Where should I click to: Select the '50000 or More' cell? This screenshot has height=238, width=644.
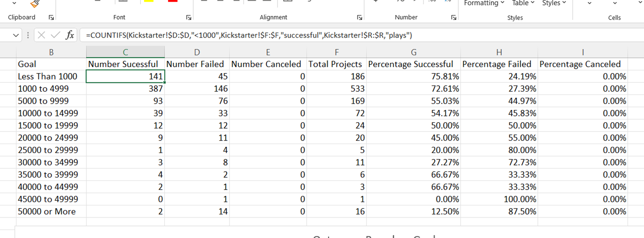[x=51, y=212]
